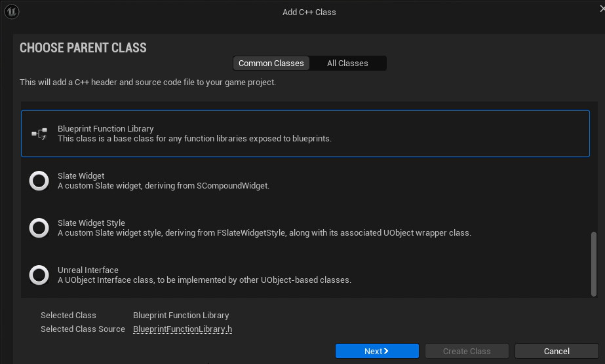
Task: Select the Slate Widget parent class
Action: [x=305, y=181]
